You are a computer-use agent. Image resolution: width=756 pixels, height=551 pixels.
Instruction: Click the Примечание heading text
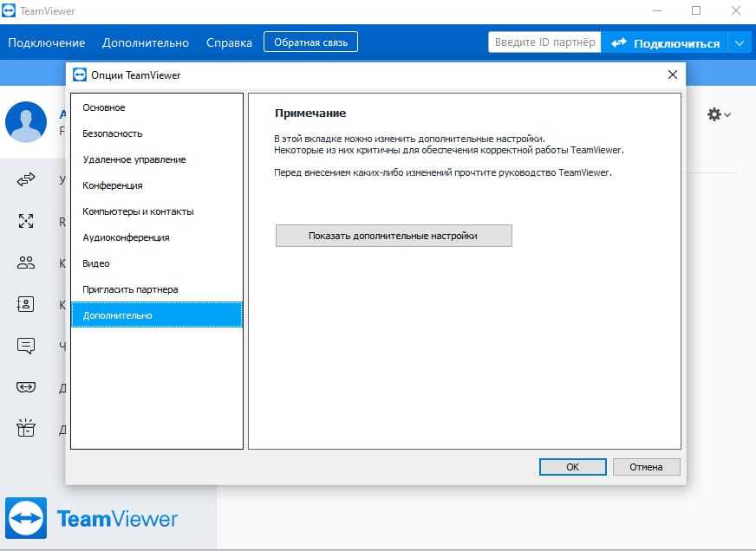pyautogui.click(x=310, y=113)
